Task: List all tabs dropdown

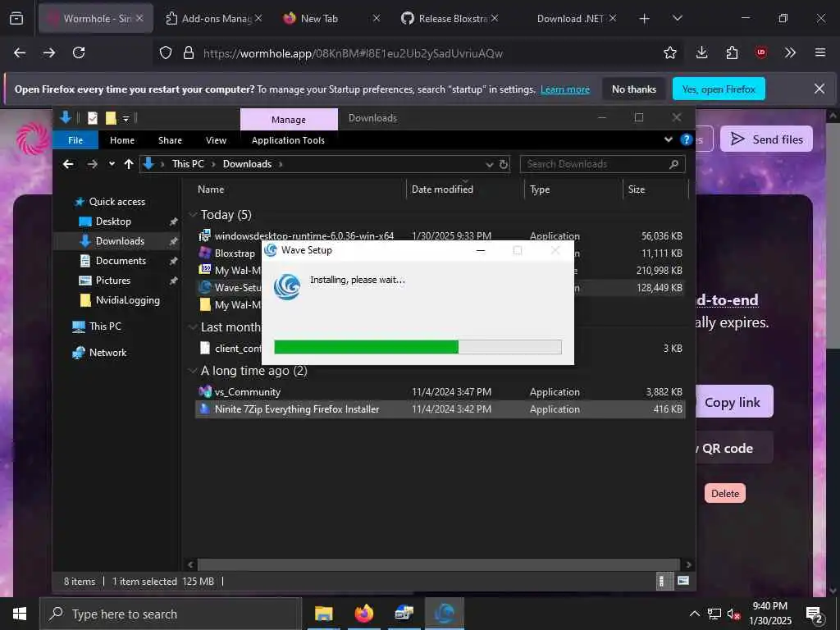Action: (x=677, y=18)
